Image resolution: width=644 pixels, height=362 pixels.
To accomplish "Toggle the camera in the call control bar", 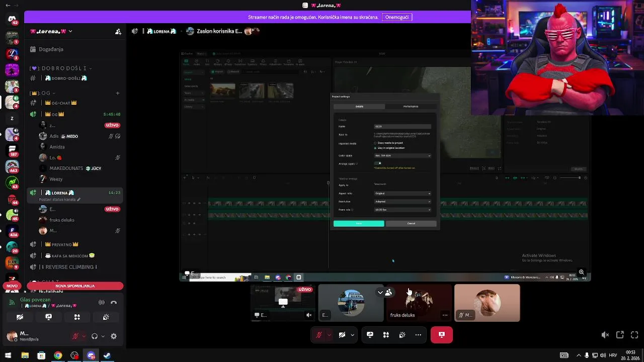I will 342,335.
